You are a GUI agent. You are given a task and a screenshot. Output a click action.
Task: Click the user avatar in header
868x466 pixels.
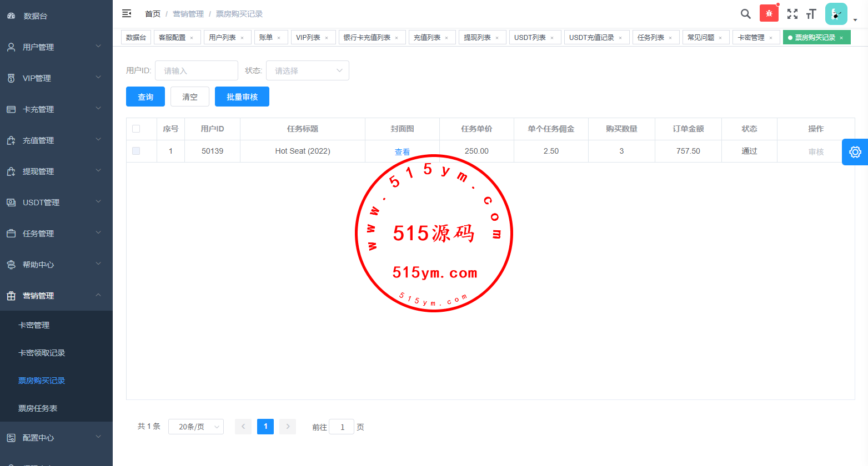(836, 14)
